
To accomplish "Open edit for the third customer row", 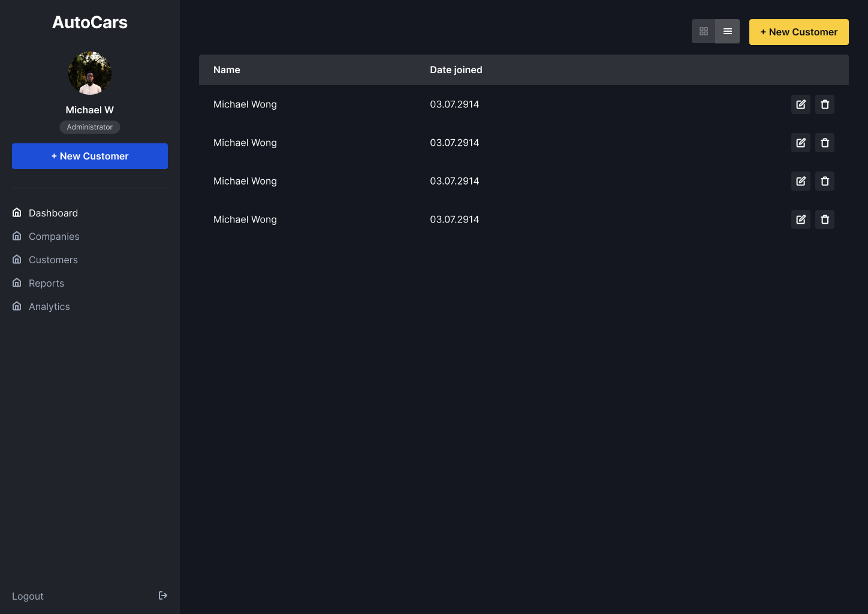I will click(x=800, y=181).
